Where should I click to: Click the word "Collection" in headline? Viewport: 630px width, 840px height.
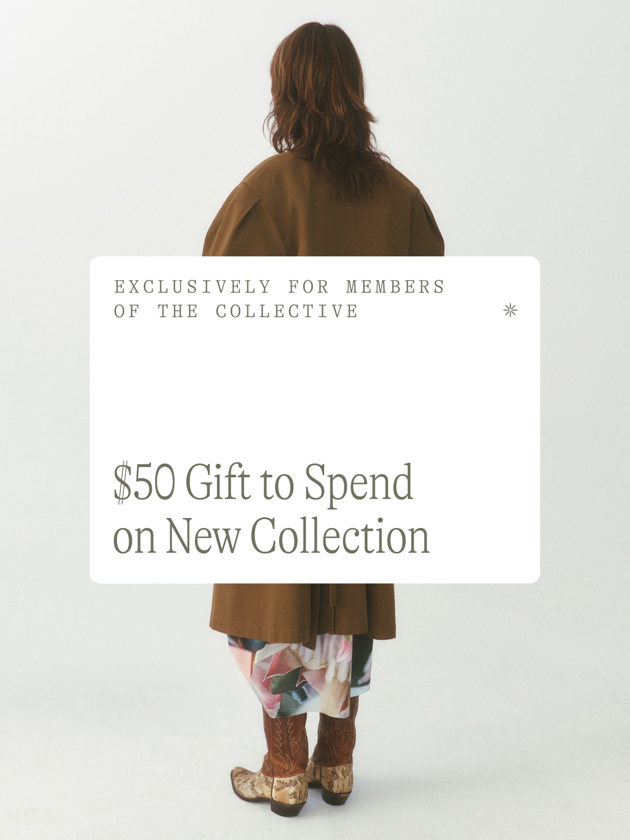[340, 535]
